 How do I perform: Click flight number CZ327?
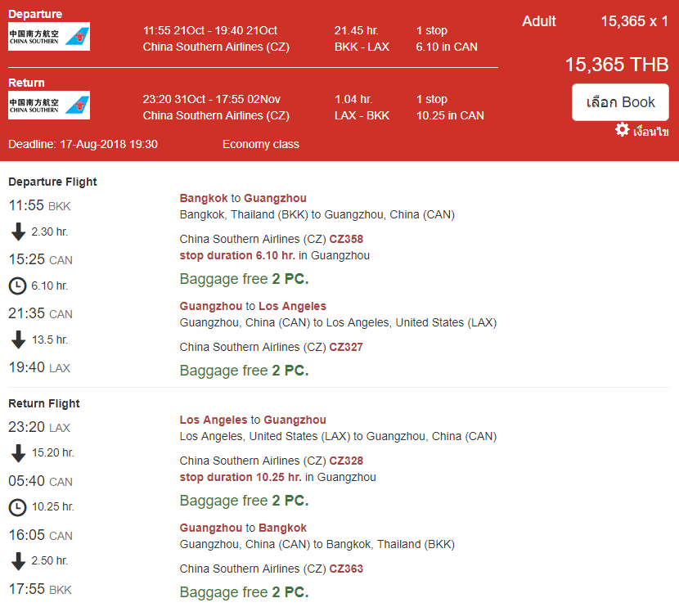click(x=346, y=347)
